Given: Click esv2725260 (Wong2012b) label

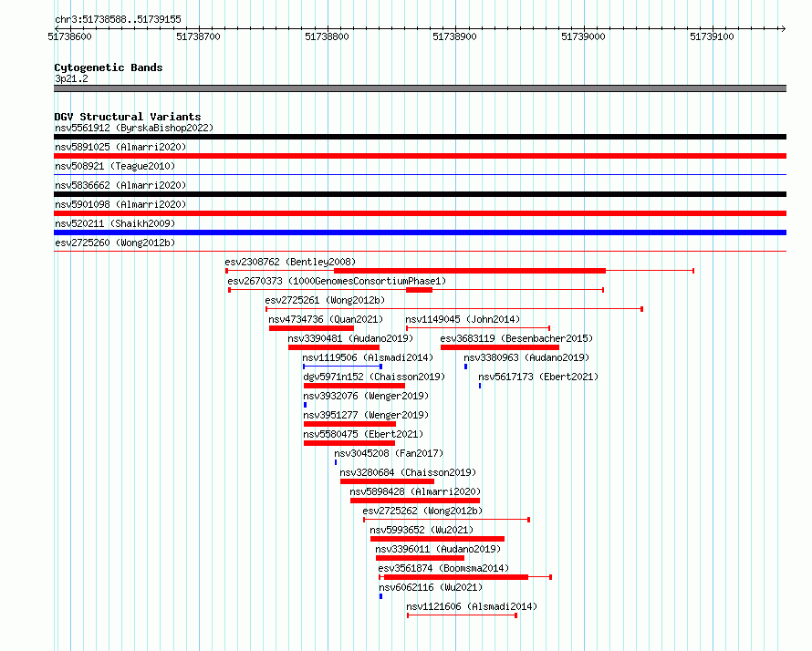Looking at the screenshot, I should 115,243.
